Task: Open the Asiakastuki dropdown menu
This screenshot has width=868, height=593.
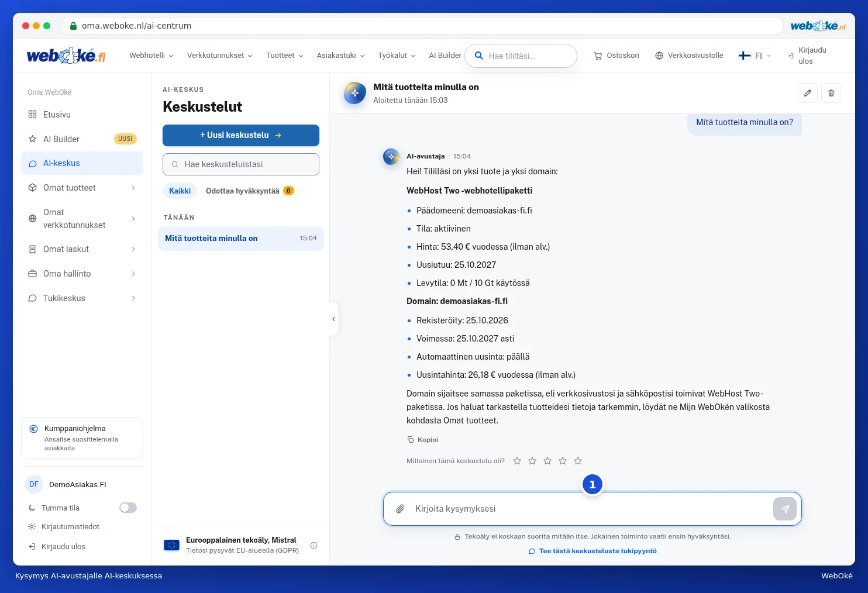Action: (x=341, y=56)
